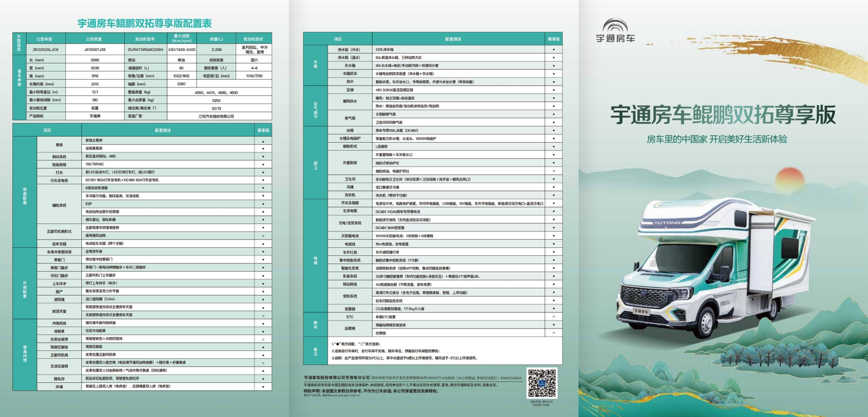868x417 pixels.
Task: Click category label 空气调节
Action: 315,106
